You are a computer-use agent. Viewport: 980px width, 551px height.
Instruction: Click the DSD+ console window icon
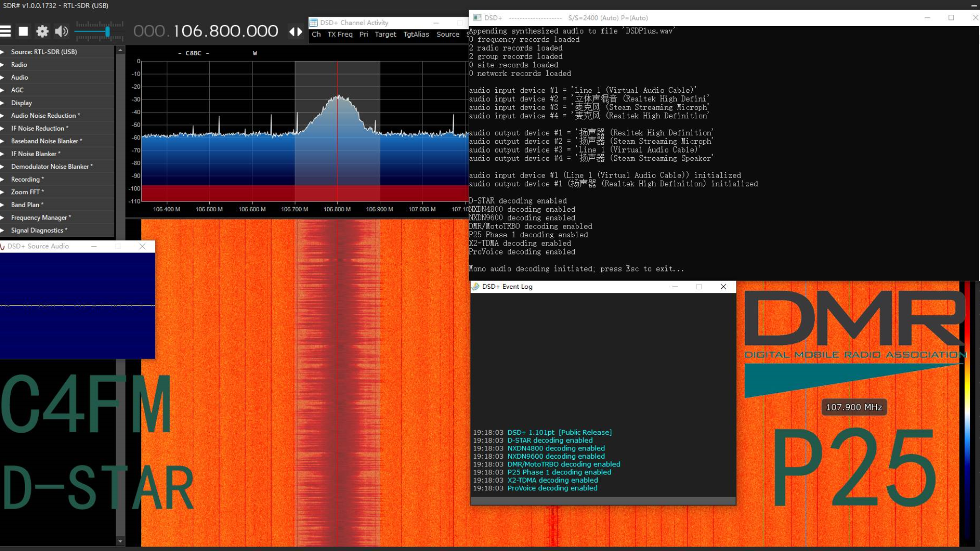click(477, 17)
